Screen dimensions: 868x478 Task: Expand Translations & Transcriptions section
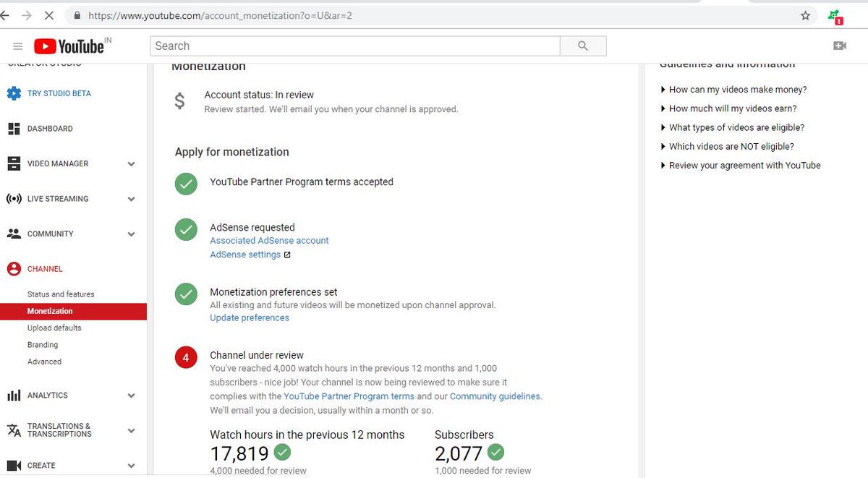131,430
